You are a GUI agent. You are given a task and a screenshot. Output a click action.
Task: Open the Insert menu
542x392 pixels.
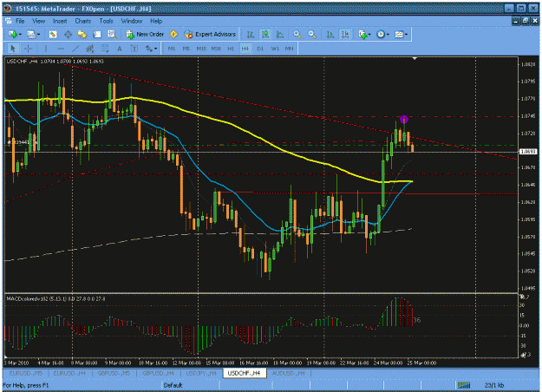click(x=60, y=21)
